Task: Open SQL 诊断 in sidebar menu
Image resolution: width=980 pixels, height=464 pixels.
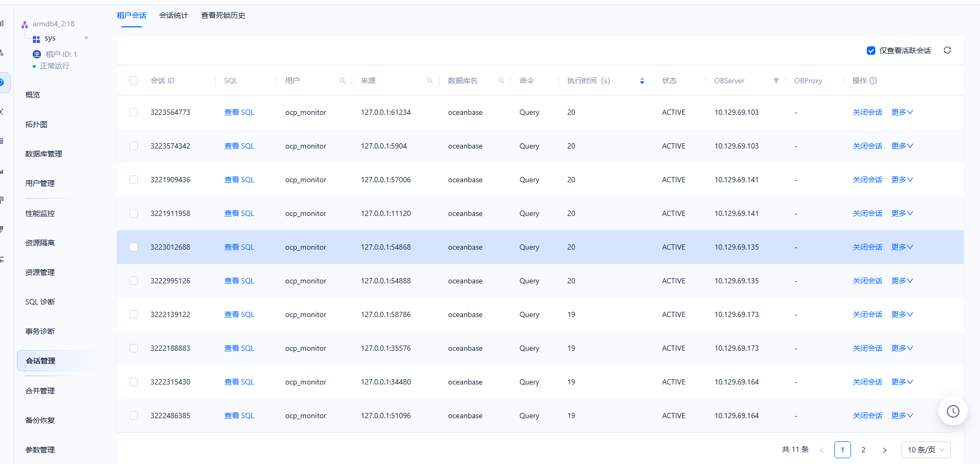Action: click(x=40, y=302)
